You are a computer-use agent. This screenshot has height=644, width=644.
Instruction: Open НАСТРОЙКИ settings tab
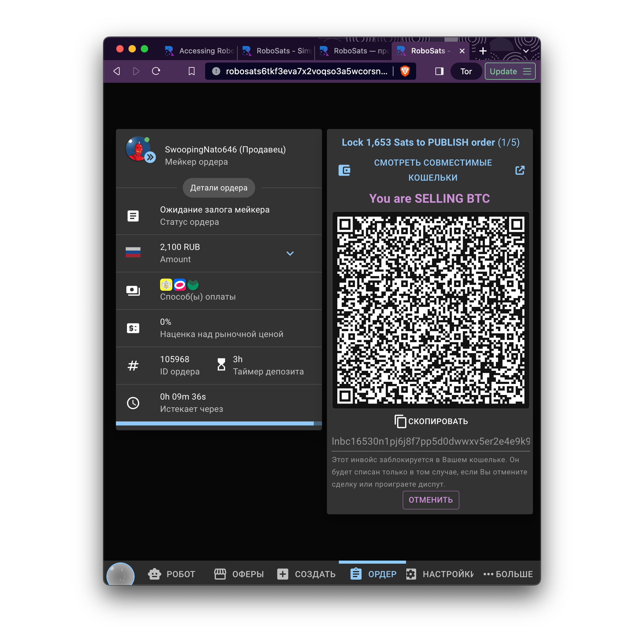pyautogui.click(x=440, y=574)
